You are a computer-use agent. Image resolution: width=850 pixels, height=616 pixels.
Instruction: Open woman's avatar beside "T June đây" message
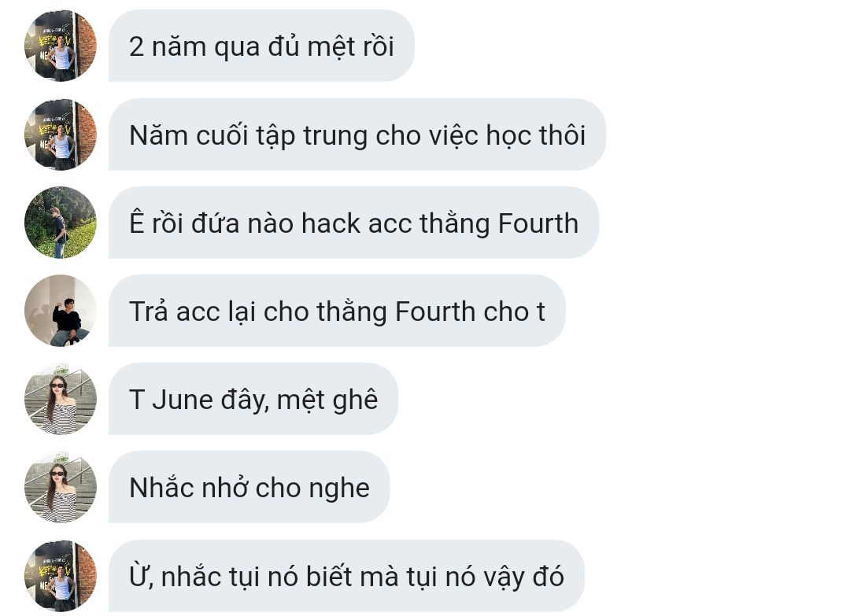click(60, 400)
